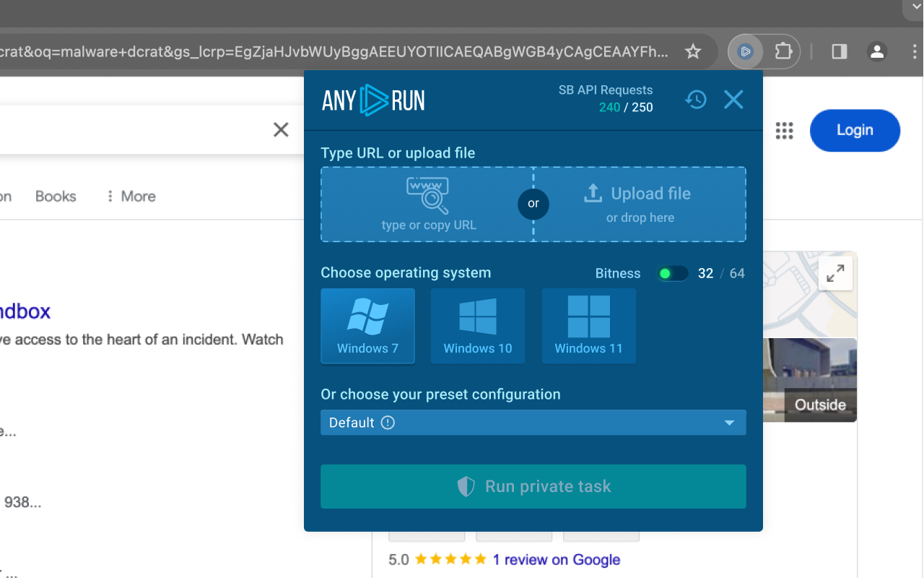Click the Upload file drop area
The image size is (924, 578).
coord(640,204)
